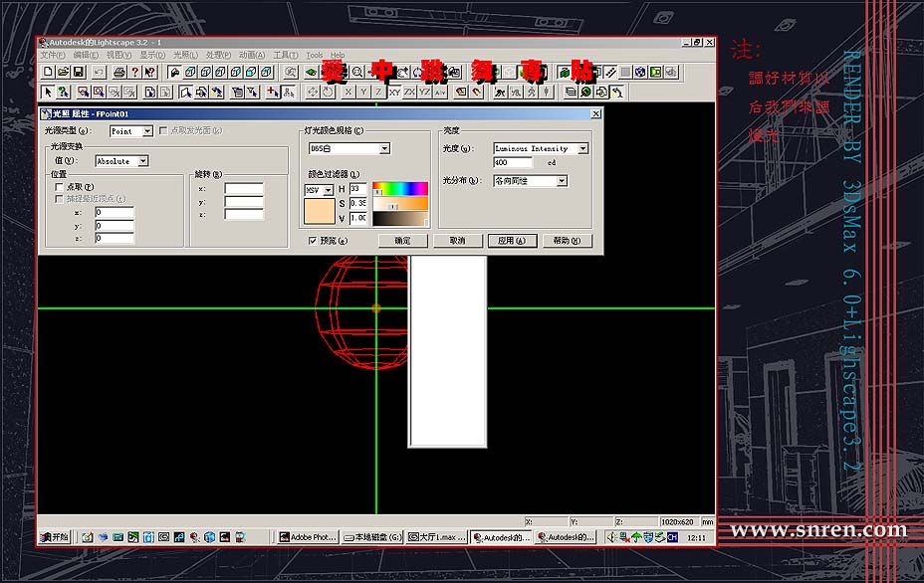
Task: Click the Open folder toolbar icon
Action: [x=64, y=72]
